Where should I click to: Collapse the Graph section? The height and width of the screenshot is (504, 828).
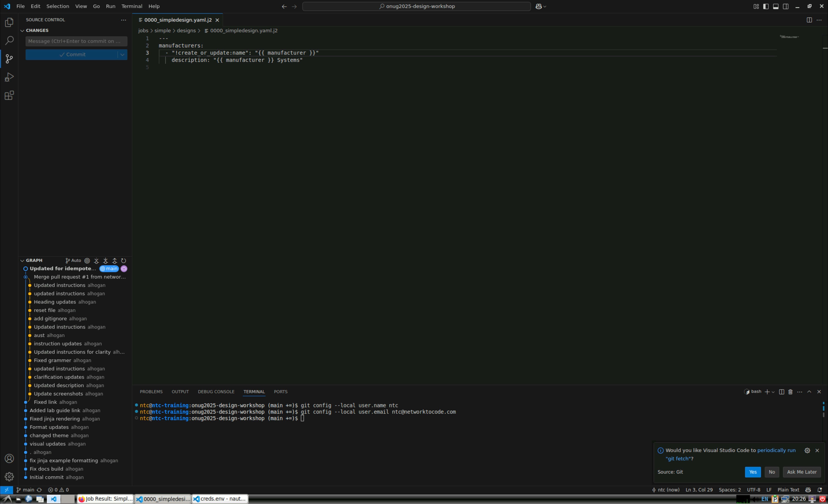[22, 260]
